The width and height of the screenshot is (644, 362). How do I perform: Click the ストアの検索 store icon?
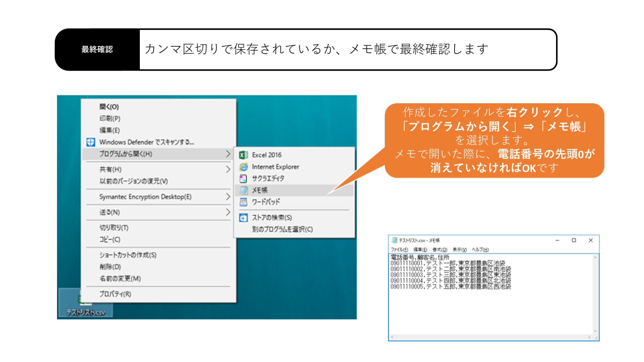click(244, 218)
